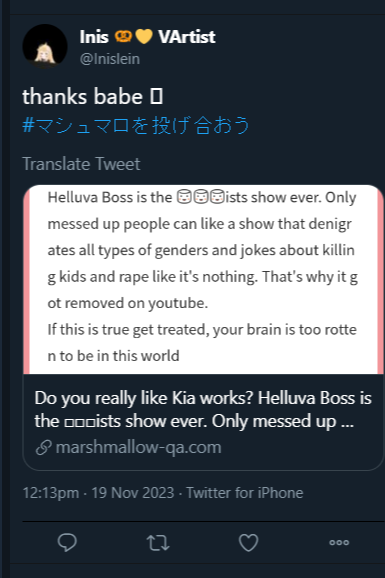Retweet this tweet using the arrows icon

(x=158, y=543)
